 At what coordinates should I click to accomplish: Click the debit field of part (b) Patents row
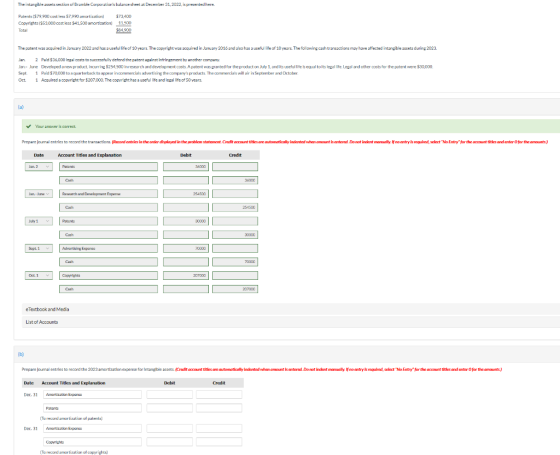click(x=169, y=408)
